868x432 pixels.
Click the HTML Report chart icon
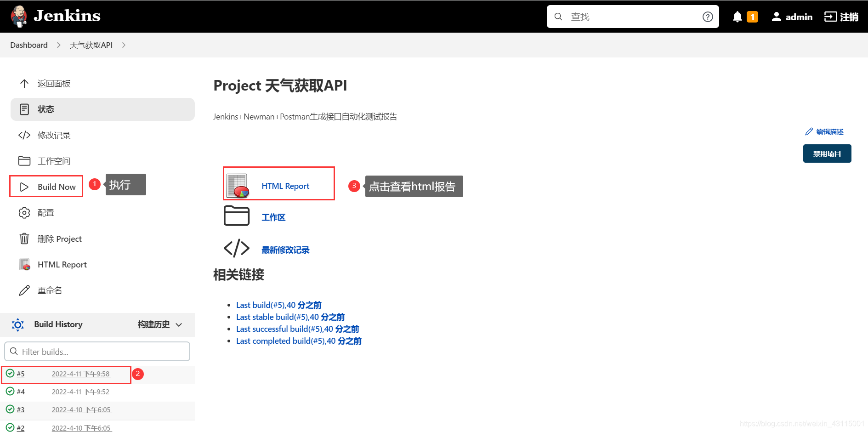coord(238,186)
